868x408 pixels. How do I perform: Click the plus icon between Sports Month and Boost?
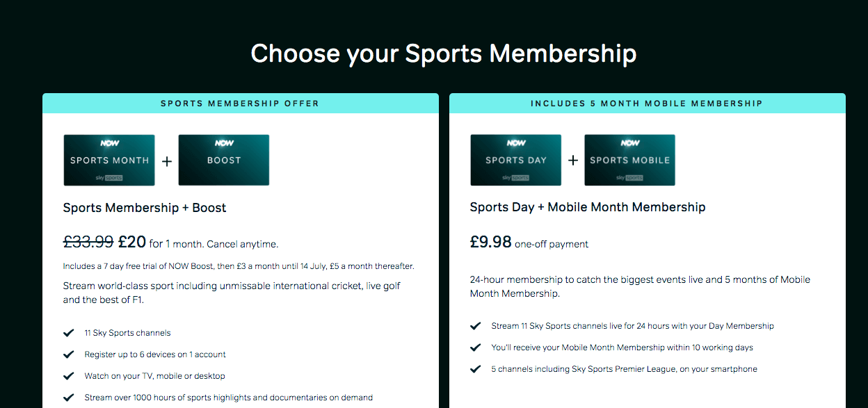(166, 160)
